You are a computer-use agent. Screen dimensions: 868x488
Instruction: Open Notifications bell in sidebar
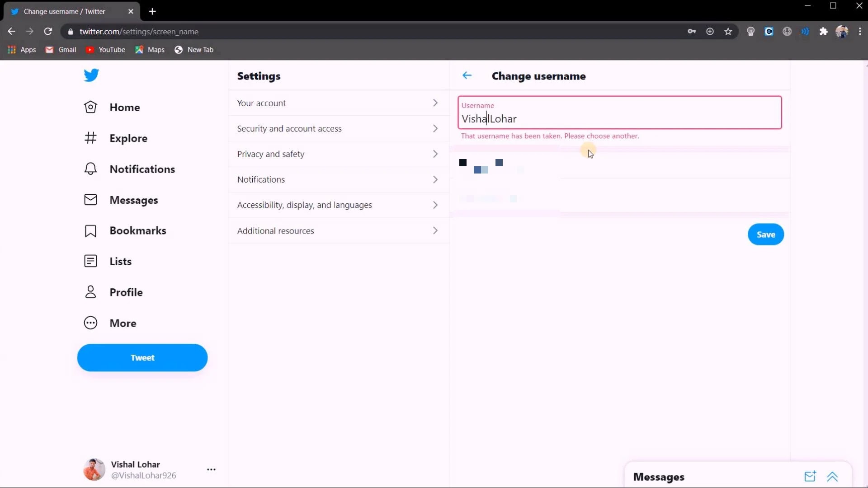90,169
